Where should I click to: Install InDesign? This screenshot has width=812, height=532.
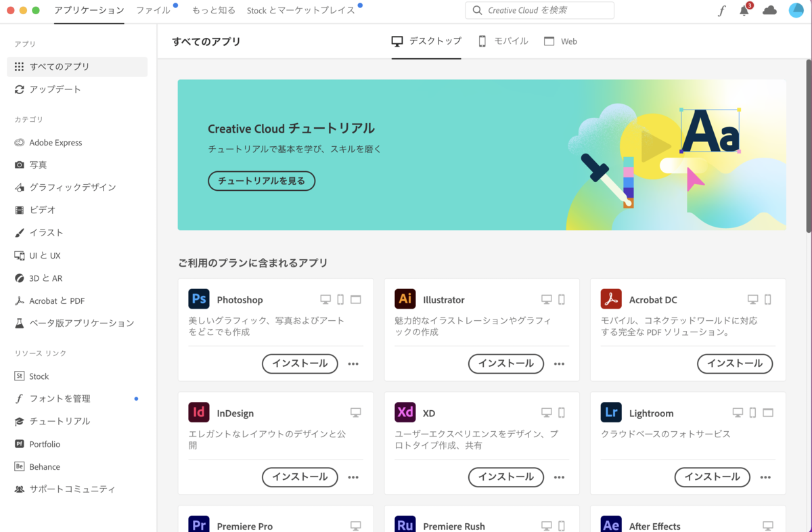pyautogui.click(x=300, y=477)
